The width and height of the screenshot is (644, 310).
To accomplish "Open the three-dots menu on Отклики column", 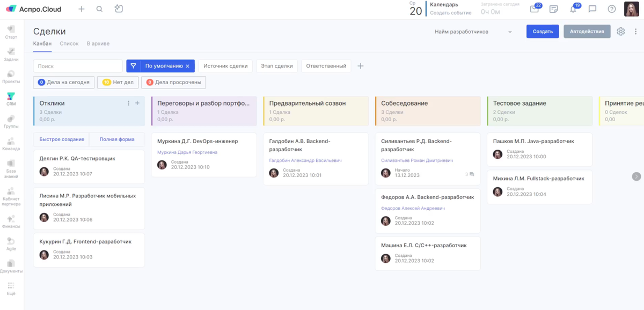I will [127, 102].
